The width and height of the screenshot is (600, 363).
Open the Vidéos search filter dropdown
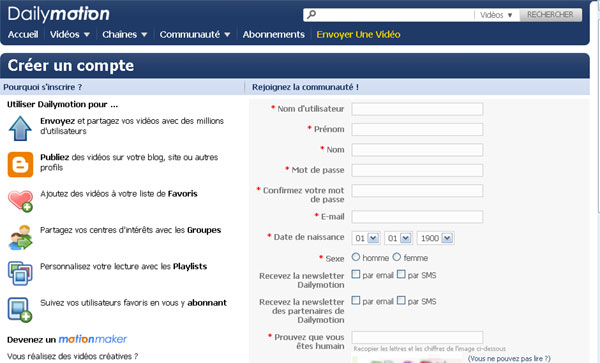click(x=496, y=15)
